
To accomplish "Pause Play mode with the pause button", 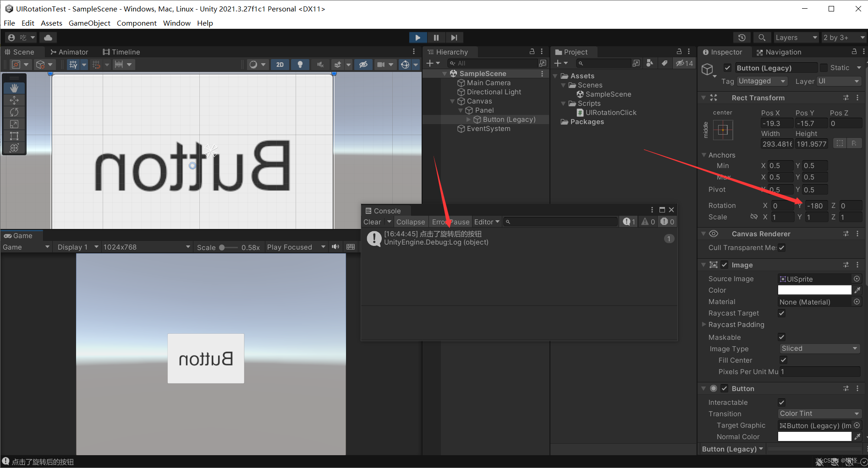I will 436,37.
